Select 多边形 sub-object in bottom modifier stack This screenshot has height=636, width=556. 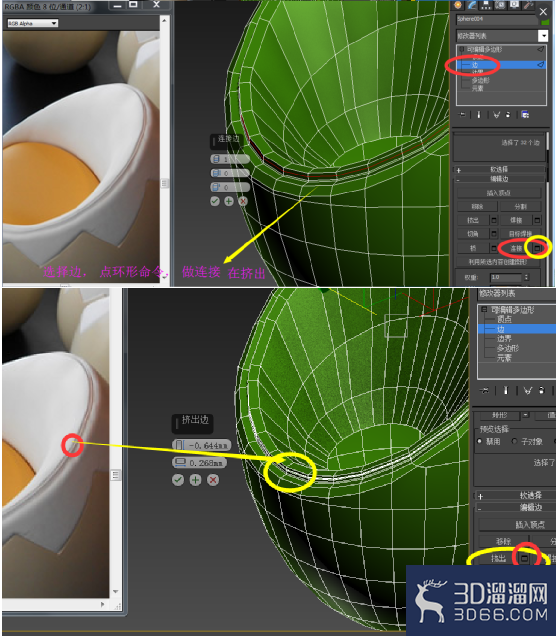508,348
